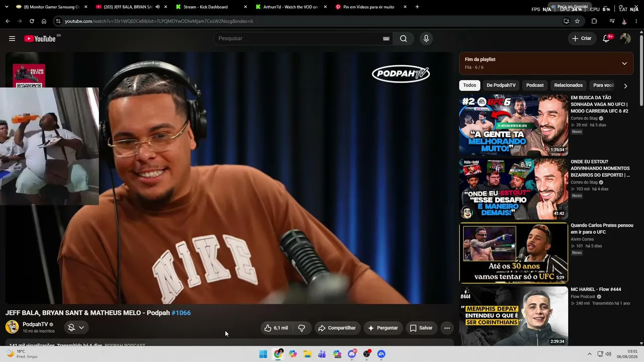644x362 pixels.
Task: Open Microsoft Teams from the taskbar
Action: pyautogui.click(x=322, y=354)
